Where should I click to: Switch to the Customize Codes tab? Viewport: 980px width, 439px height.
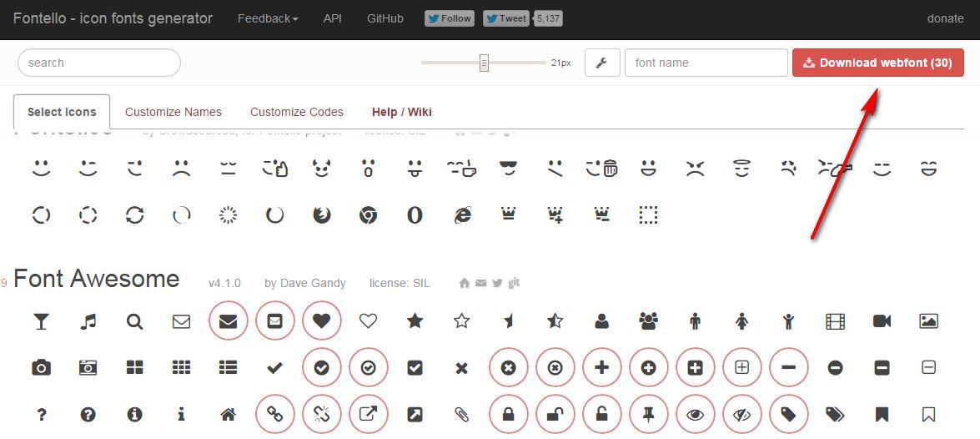tap(297, 112)
